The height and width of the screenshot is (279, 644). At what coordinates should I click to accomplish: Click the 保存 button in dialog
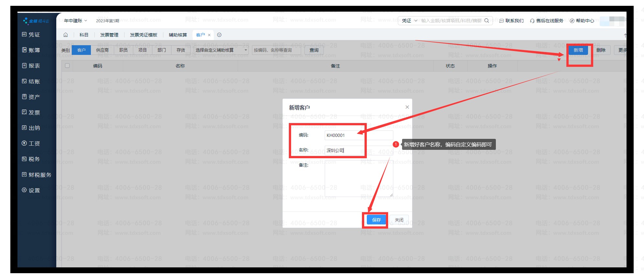(376, 220)
